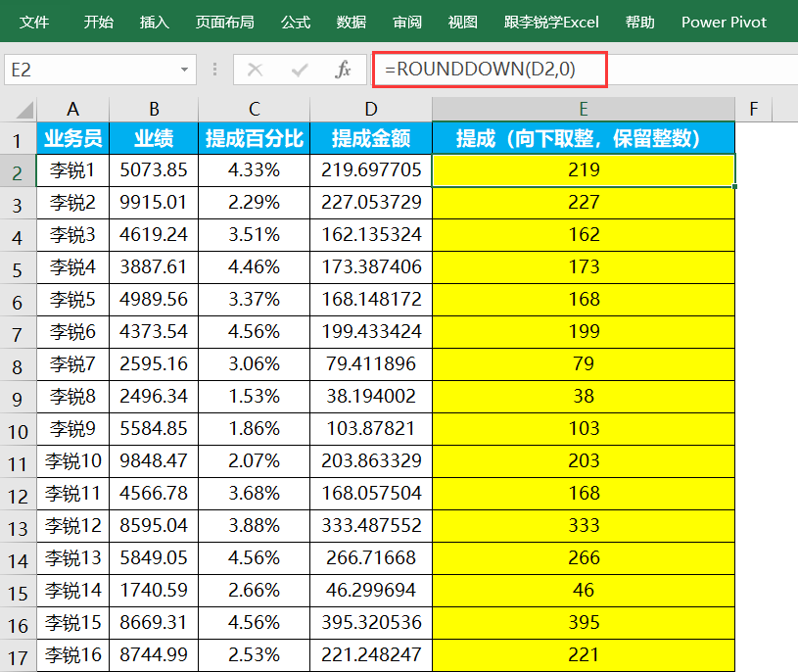
Task: Click the 提成（向下取整，保留整数） header cell
Action: 584,138
